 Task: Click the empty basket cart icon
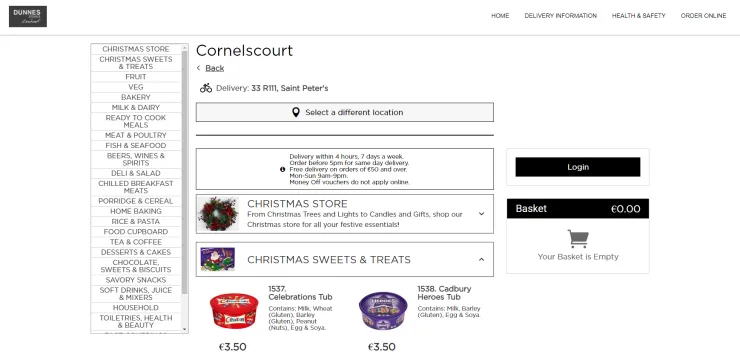click(578, 239)
